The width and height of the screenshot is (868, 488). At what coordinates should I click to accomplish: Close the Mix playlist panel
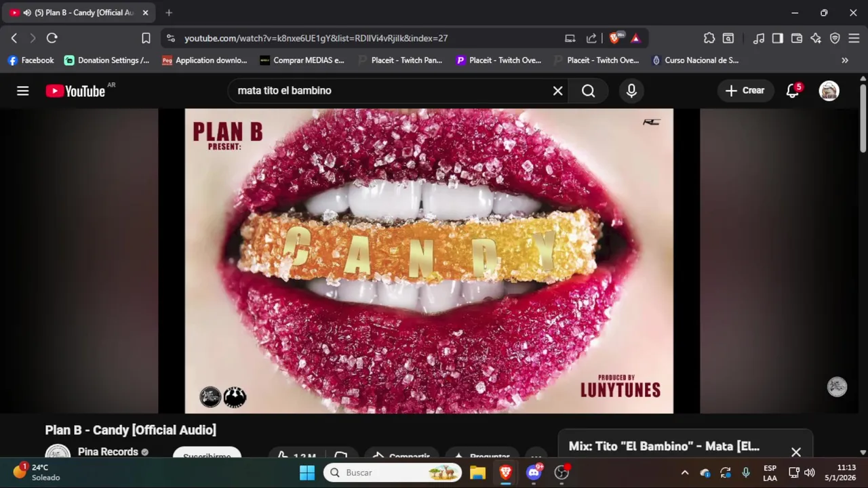pos(795,451)
